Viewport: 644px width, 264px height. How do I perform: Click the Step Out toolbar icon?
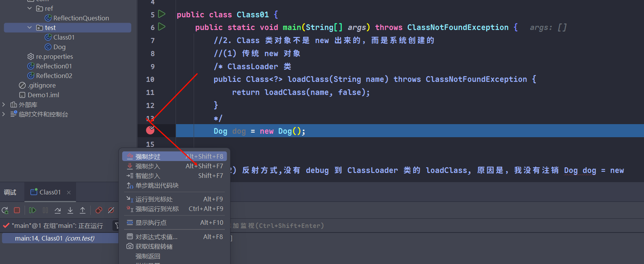tap(83, 210)
